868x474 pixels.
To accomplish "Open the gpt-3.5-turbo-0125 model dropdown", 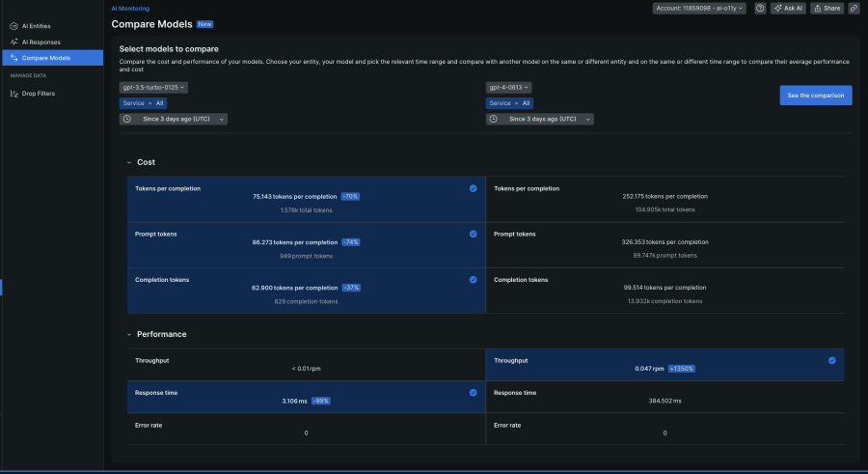I will coord(153,87).
